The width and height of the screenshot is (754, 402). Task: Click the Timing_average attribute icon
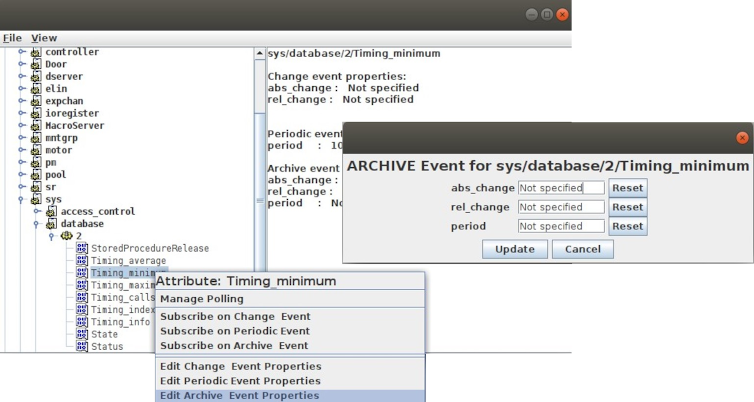click(82, 261)
